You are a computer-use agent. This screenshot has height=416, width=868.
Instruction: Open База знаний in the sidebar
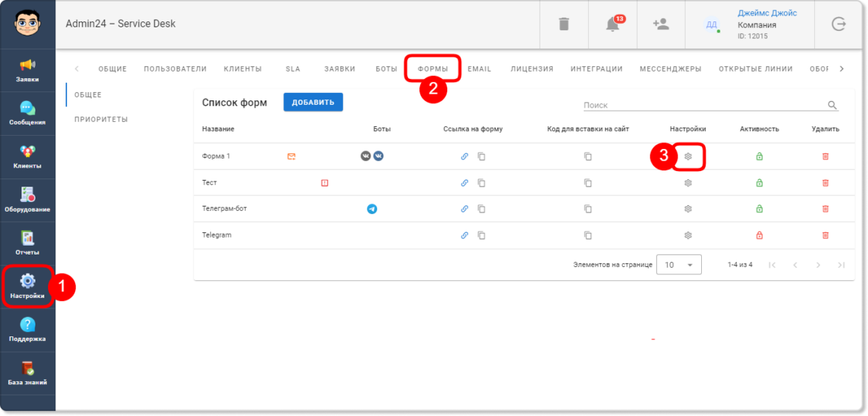click(28, 373)
